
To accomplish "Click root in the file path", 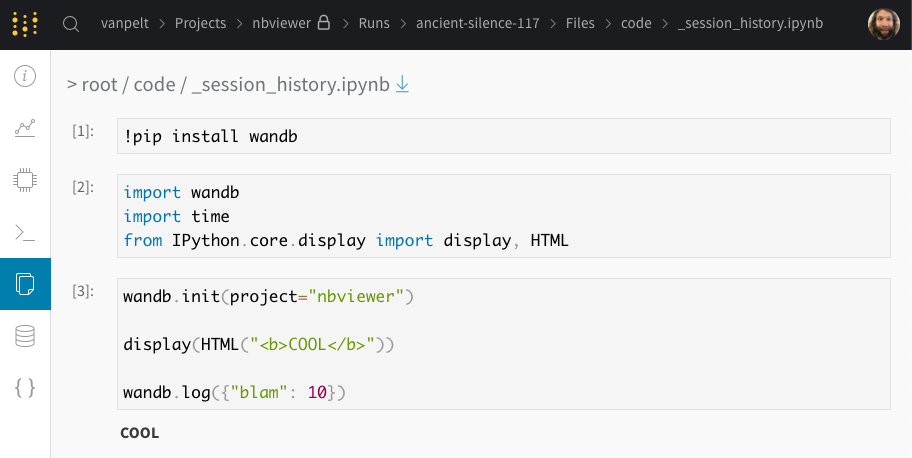I will (x=99, y=85).
